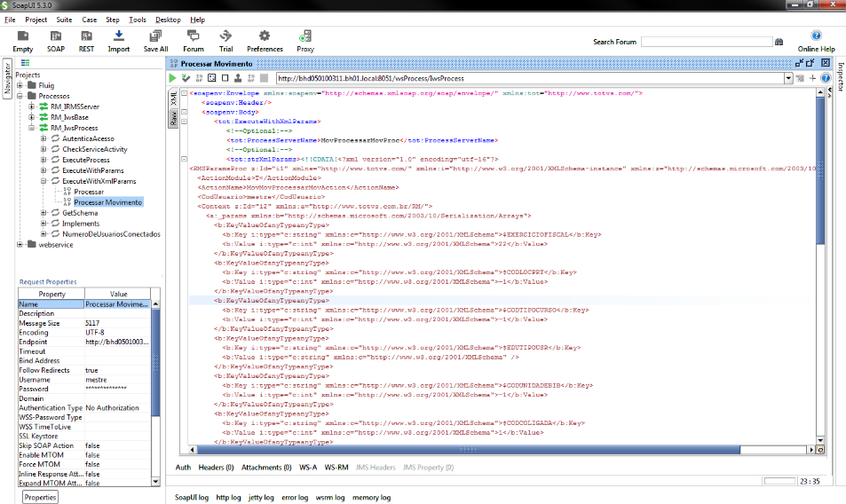Open the Auth tab
The height and width of the screenshot is (504, 846).
tap(183, 468)
